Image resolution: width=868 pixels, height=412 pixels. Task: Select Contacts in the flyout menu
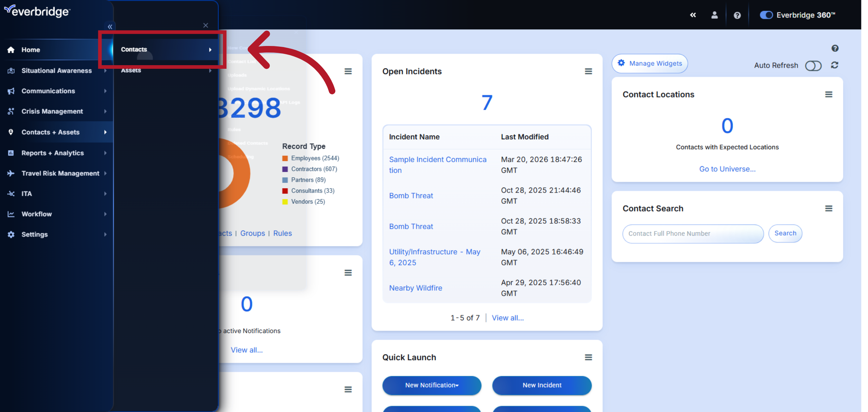[x=134, y=50]
